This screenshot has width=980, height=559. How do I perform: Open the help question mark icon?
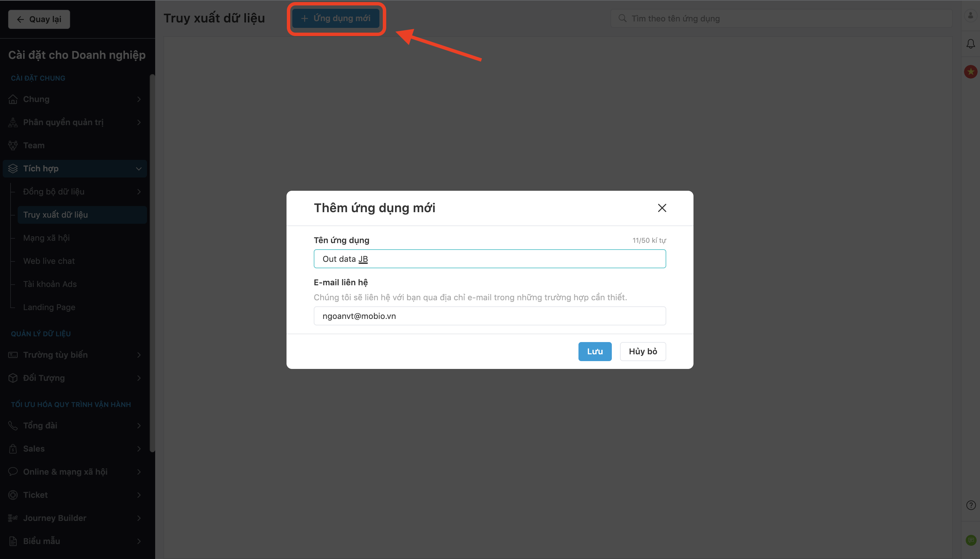[x=970, y=505]
